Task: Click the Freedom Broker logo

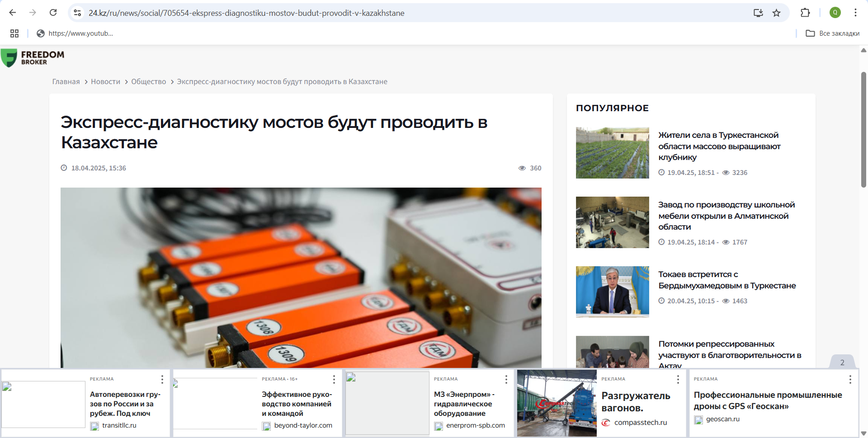Action: pyautogui.click(x=33, y=58)
